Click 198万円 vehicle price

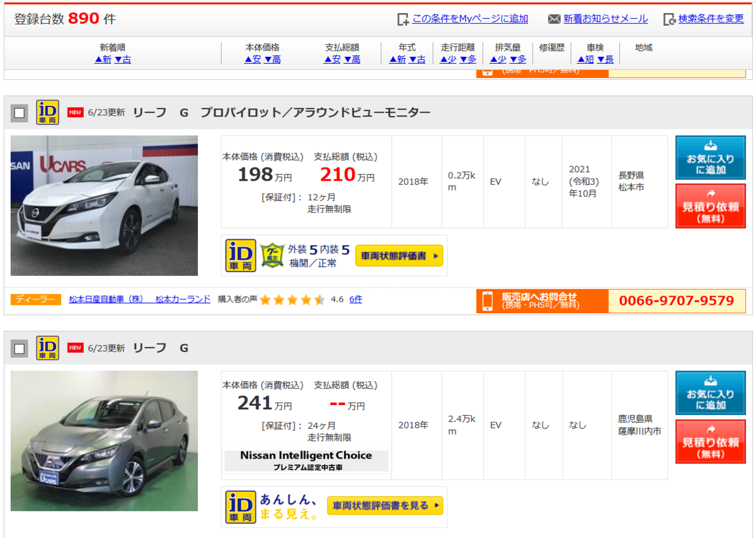point(265,175)
